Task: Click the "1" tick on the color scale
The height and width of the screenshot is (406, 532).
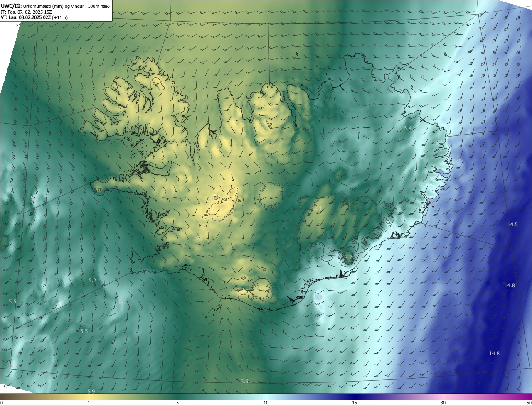Action: coord(89,403)
